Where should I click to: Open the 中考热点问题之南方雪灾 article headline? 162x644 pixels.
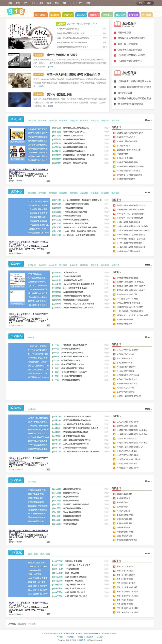tap(62, 55)
